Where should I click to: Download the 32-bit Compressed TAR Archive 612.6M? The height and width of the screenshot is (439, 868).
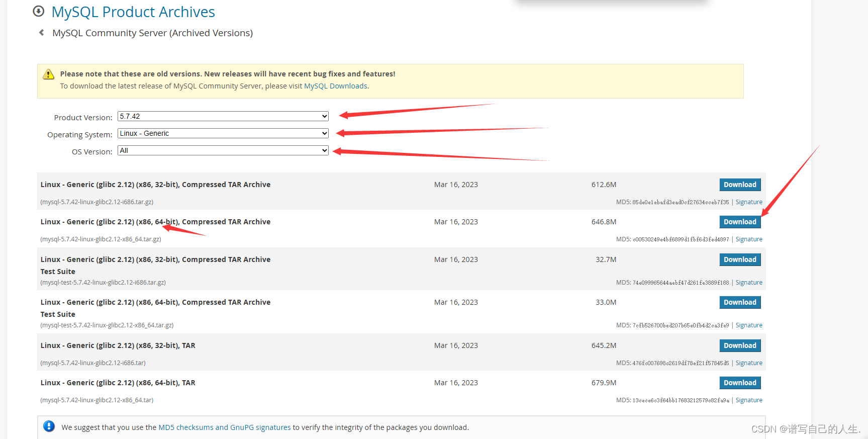click(x=740, y=185)
